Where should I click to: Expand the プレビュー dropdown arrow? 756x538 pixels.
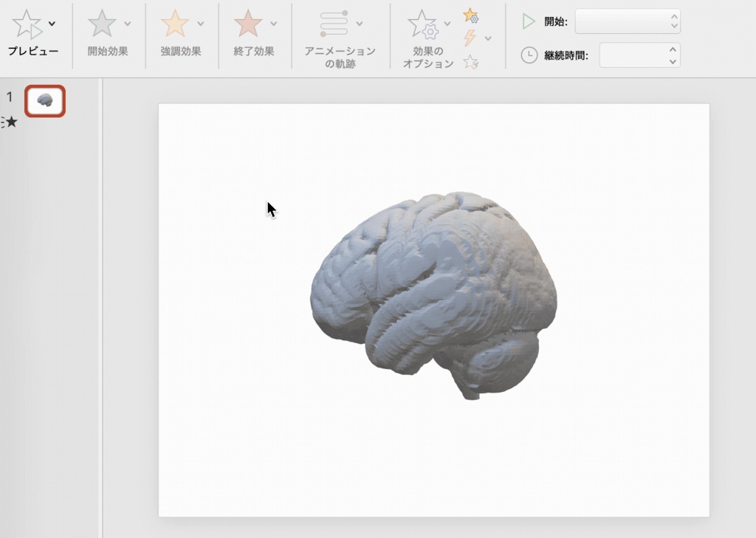(51, 23)
